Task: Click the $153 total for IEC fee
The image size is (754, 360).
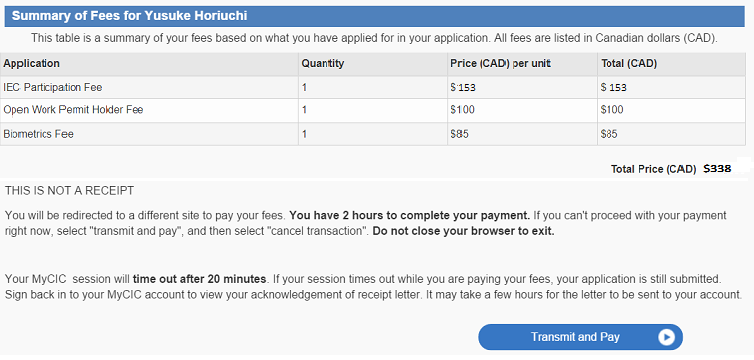Action: click(x=614, y=87)
